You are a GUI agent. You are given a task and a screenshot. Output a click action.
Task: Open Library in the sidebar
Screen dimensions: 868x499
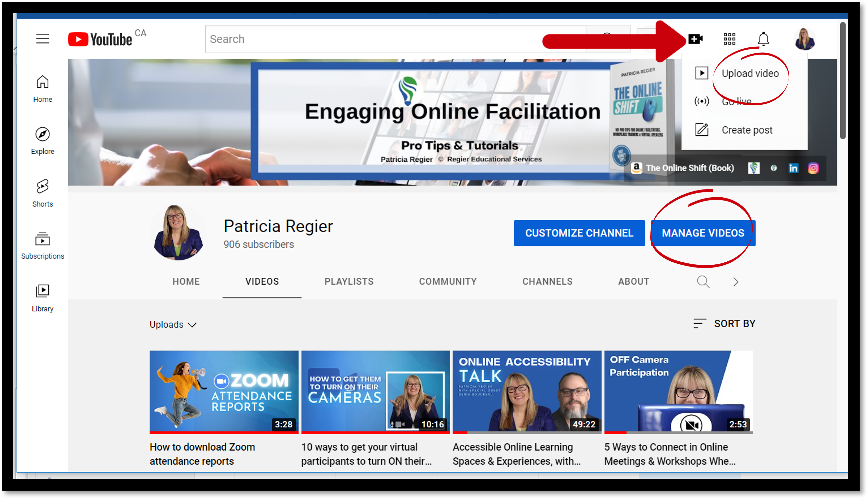(x=43, y=298)
